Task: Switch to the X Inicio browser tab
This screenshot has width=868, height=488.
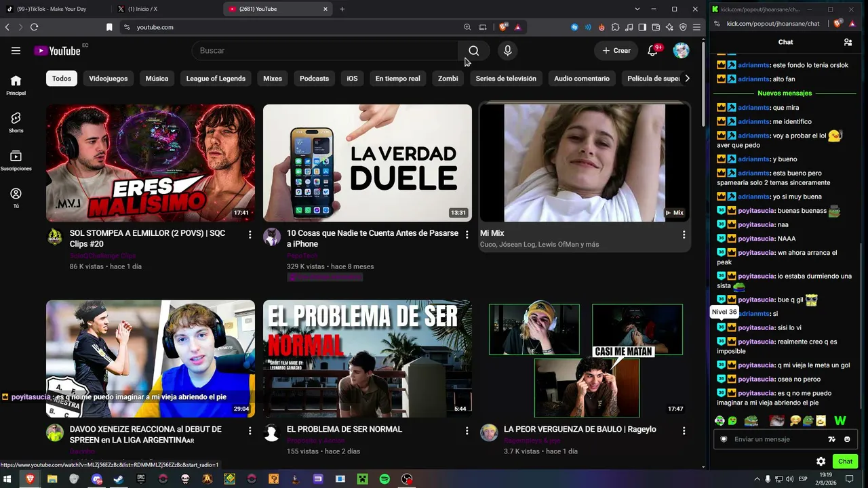Action: pyautogui.click(x=166, y=9)
